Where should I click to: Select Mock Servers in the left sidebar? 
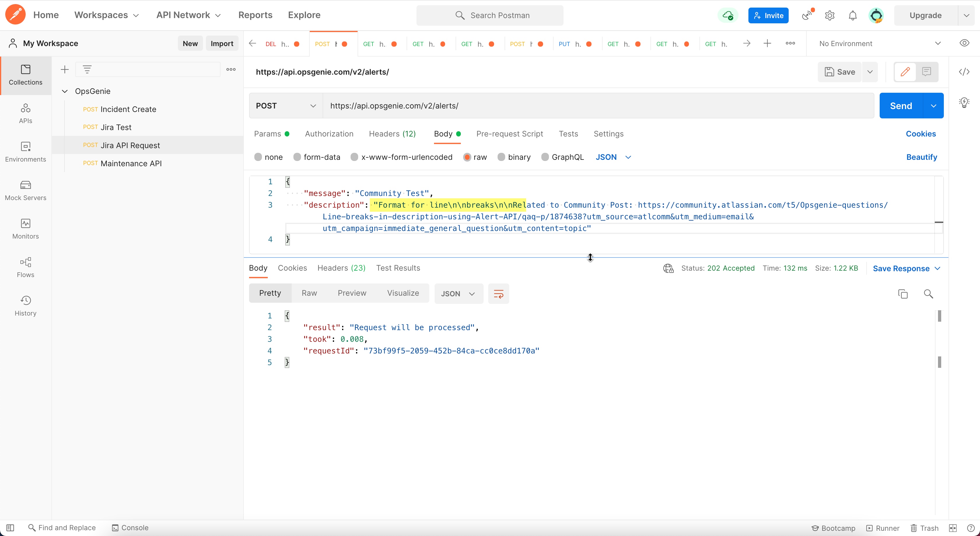coord(25,191)
